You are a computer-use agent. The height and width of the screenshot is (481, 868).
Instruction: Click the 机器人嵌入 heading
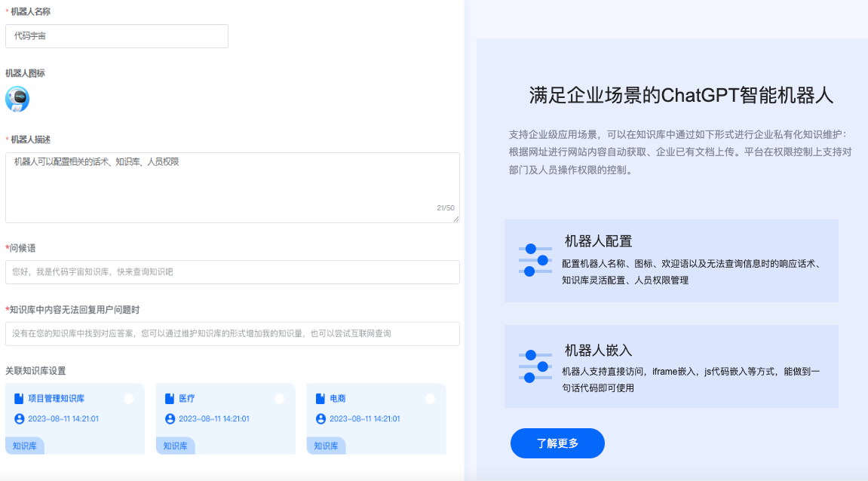tap(599, 351)
